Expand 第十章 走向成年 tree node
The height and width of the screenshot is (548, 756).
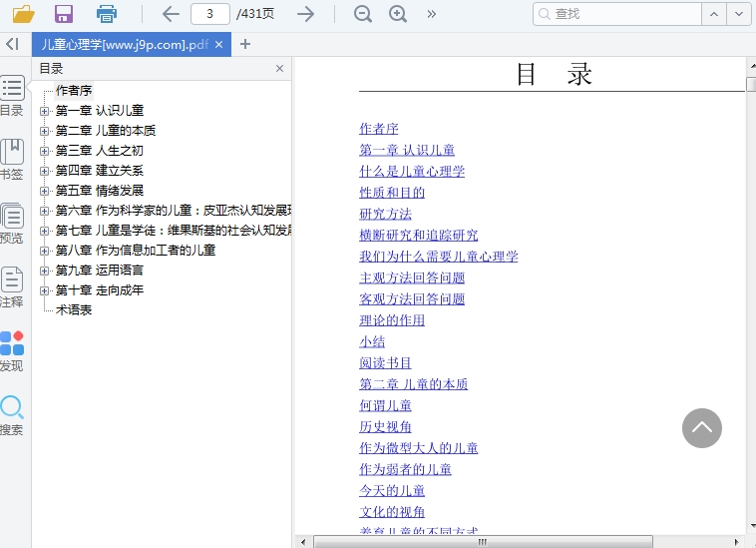pos(44,290)
